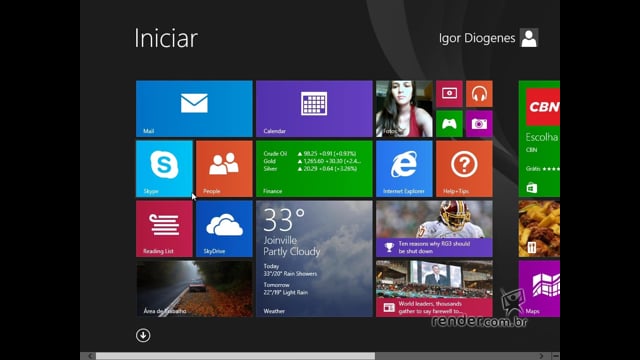The image size is (640, 360).
Task: Open the Help+Tips tile
Action: pyautogui.click(x=464, y=169)
